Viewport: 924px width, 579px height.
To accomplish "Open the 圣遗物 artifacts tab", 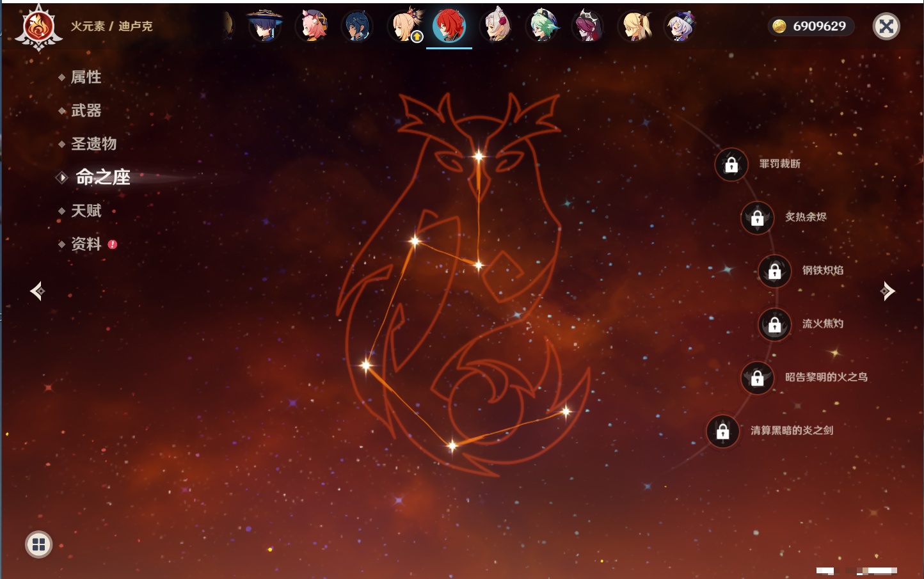I will 93,144.
